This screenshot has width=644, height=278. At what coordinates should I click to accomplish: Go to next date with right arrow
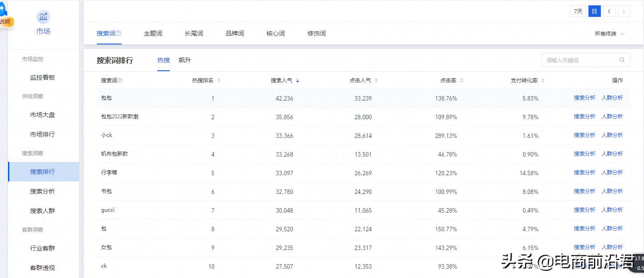[624, 11]
